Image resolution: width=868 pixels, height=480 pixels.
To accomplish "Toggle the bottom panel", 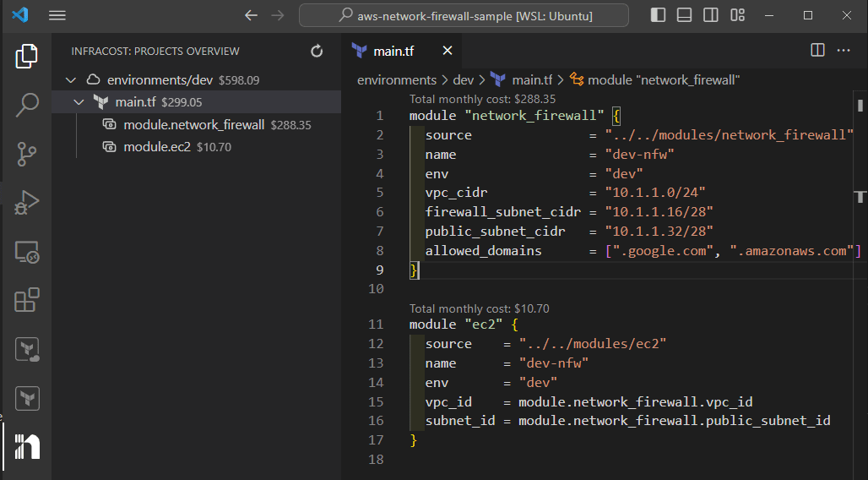I will (684, 15).
